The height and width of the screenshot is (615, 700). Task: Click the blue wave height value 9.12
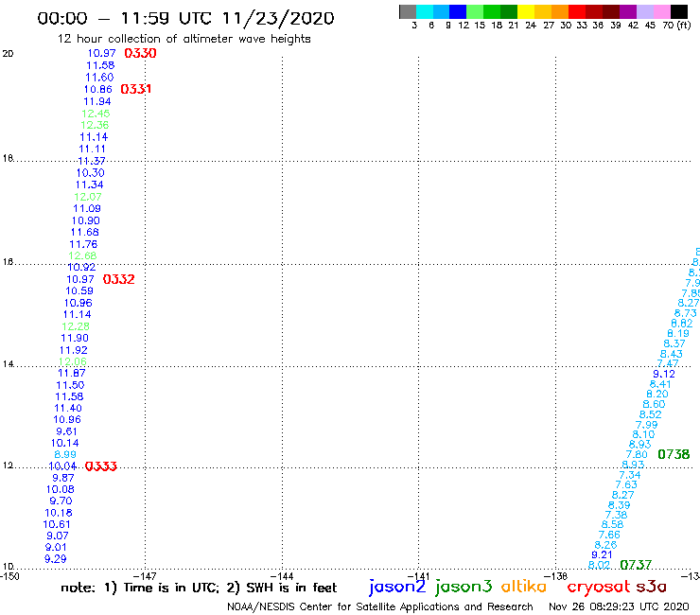[x=664, y=374]
